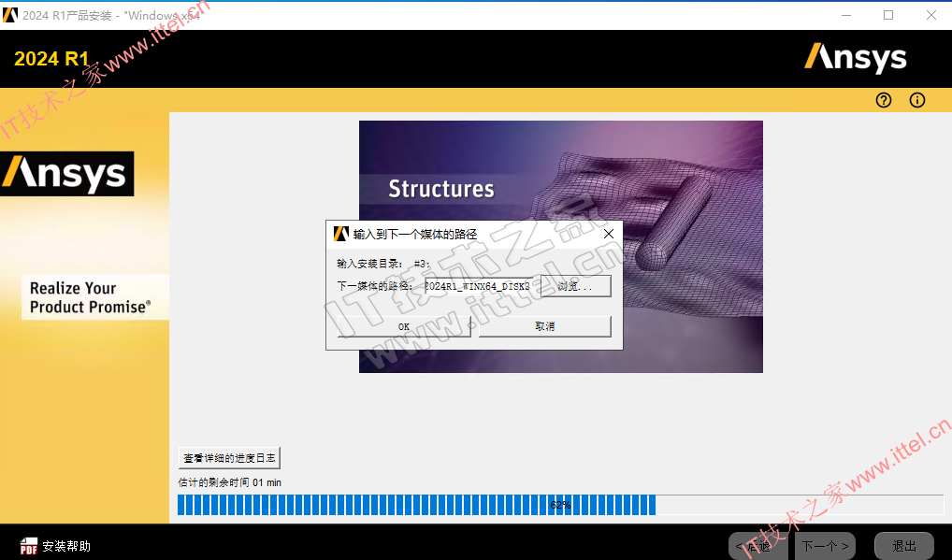Close the next media path dialog
This screenshot has height=560, width=952.
(x=609, y=234)
